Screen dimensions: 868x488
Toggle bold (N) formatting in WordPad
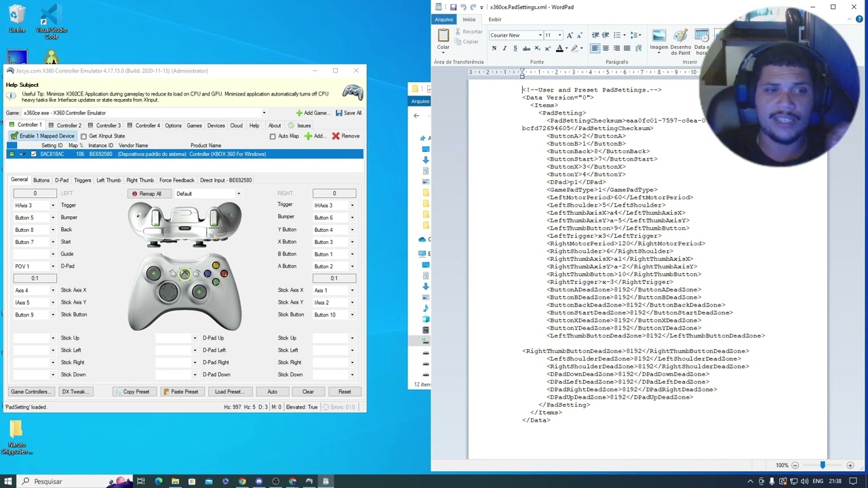[494, 48]
